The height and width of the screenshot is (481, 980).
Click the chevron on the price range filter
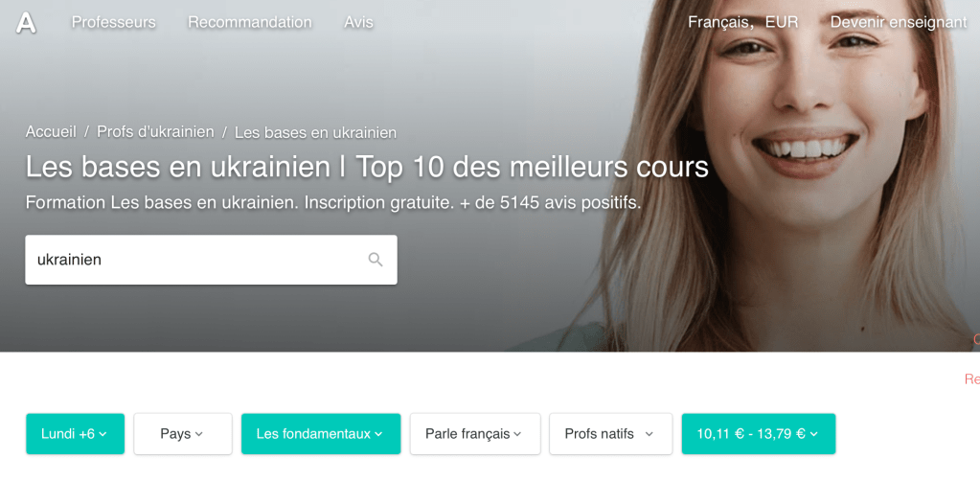[813, 434]
